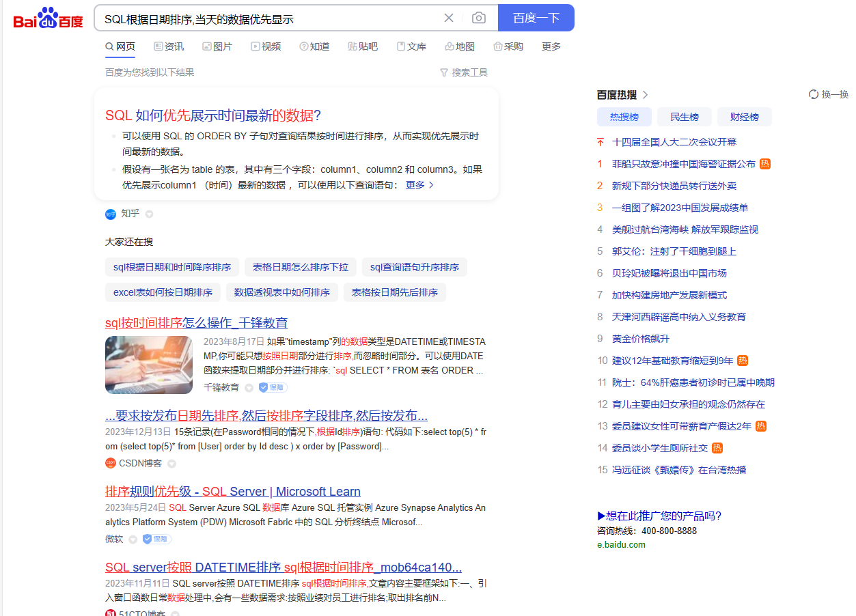Screen dimensions: 856x616
Task: Open result '排序规则优先级 - SQL Server | Microsoft Learn'
Action: coord(233,492)
